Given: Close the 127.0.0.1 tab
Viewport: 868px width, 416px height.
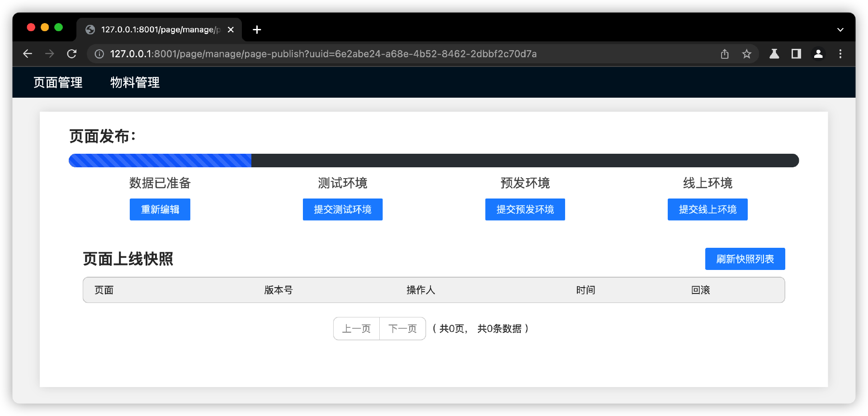Looking at the screenshot, I should (x=231, y=30).
